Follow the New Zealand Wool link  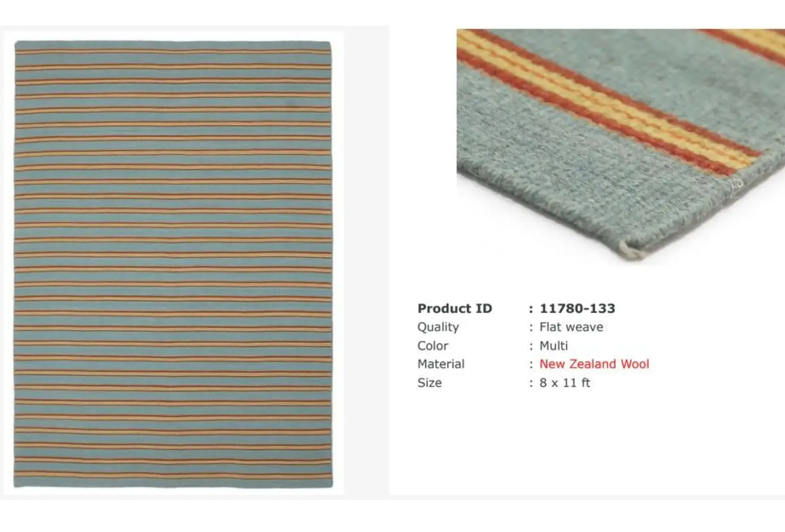[594, 364]
